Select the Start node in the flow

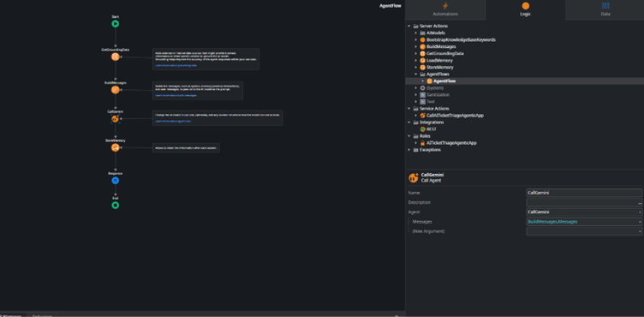(x=116, y=24)
